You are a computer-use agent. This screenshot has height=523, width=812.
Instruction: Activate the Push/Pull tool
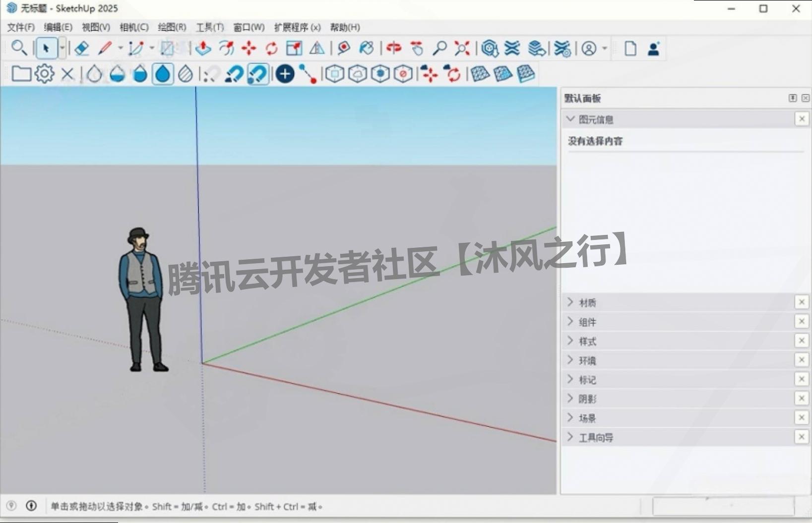click(x=203, y=49)
